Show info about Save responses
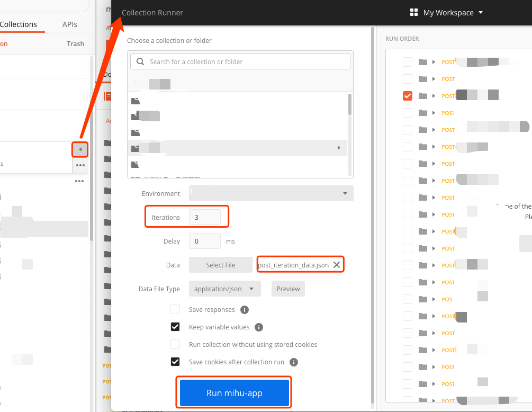The height and width of the screenshot is (412, 532). (244, 309)
